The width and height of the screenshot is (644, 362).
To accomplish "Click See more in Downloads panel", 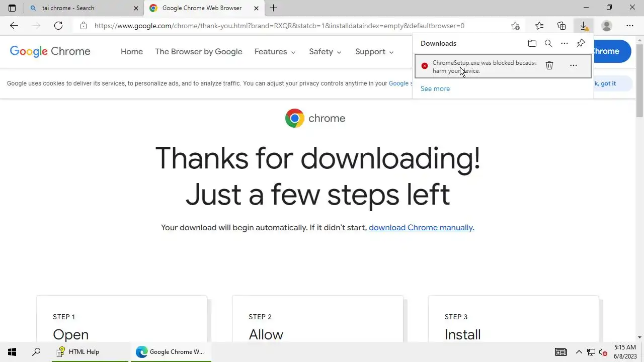I will (x=435, y=88).
